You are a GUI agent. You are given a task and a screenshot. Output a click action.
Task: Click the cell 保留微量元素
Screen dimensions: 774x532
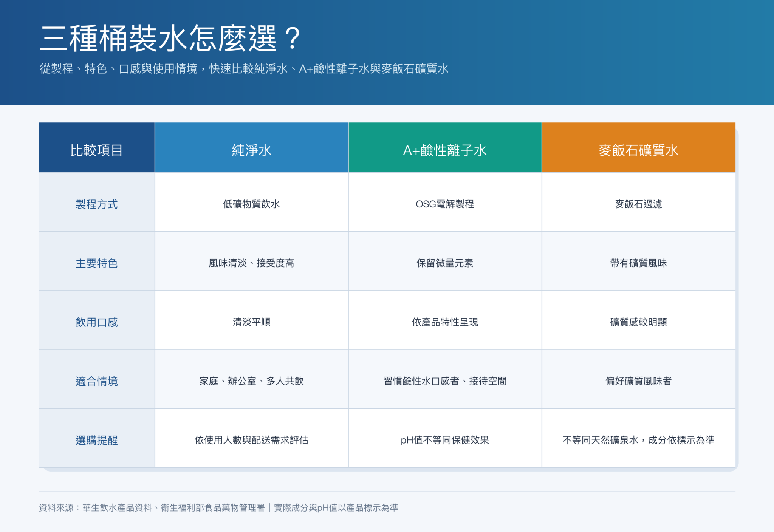pyautogui.click(x=445, y=261)
